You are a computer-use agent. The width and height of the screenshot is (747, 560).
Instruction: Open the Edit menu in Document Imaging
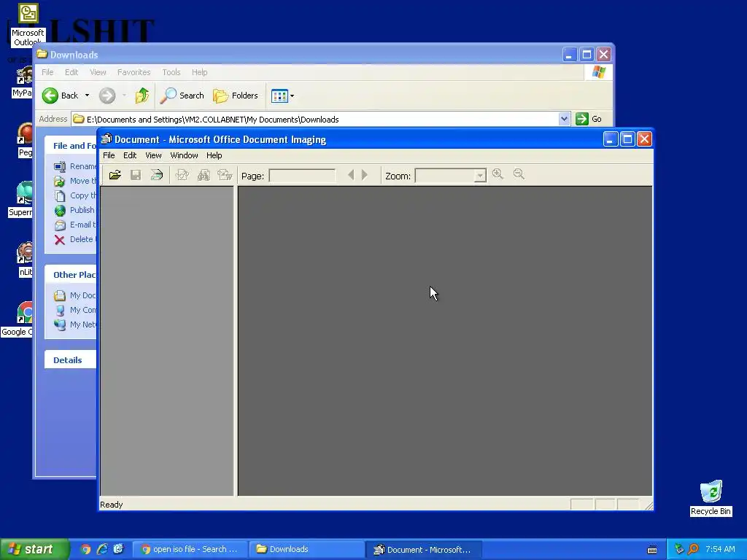point(130,155)
